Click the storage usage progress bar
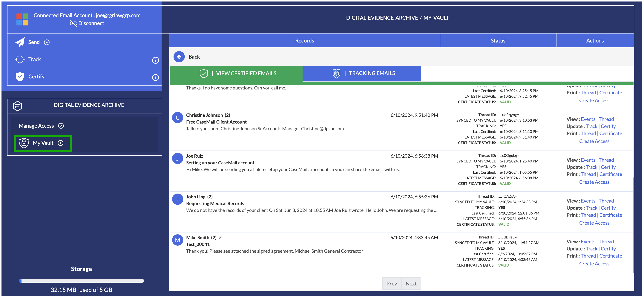This screenshot has width=644, height=298. tap(82, 281)
